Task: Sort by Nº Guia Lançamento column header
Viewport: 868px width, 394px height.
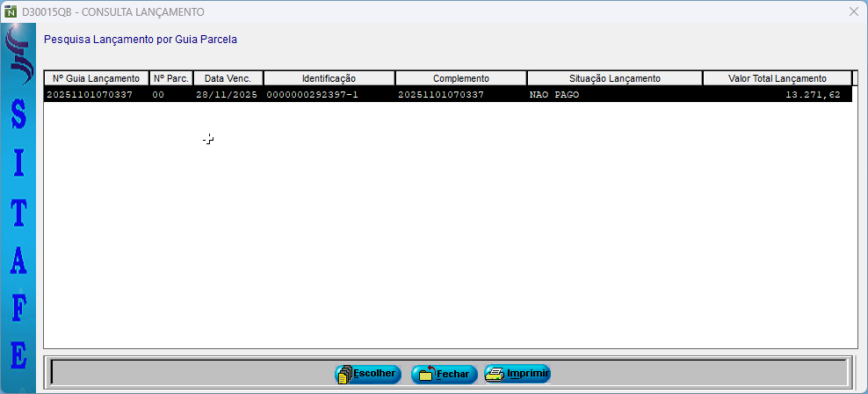Action: coord(96,78)
